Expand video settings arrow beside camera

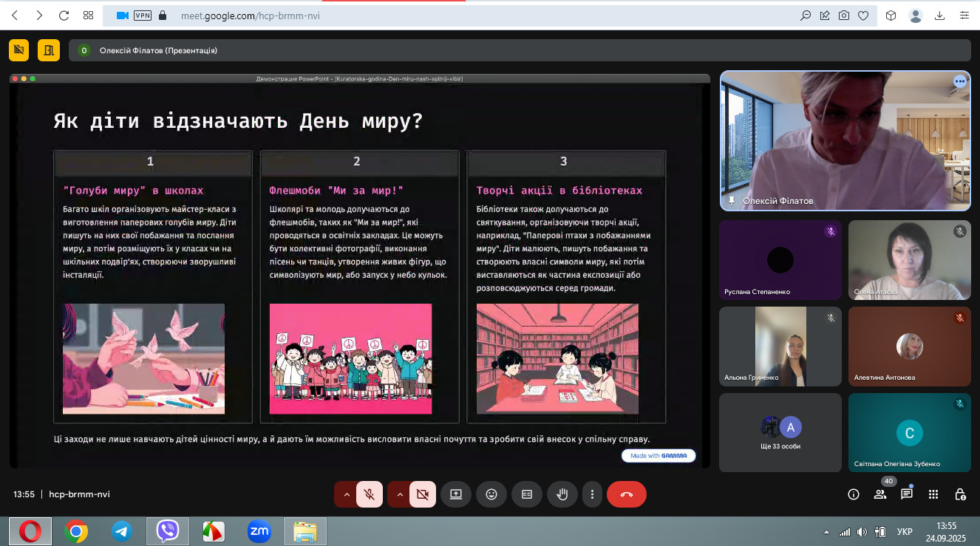pos(399,494)
